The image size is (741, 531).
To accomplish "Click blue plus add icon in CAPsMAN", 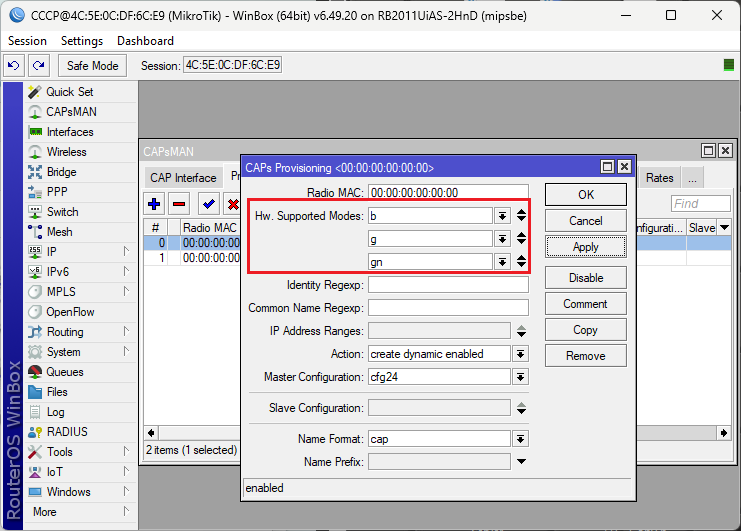I will pyautogui.click(x=154, y=204).
